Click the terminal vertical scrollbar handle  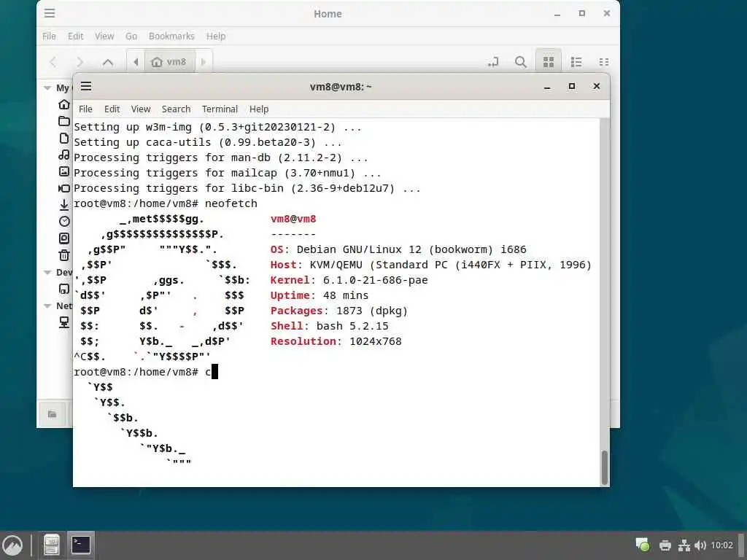pos(605,467)
